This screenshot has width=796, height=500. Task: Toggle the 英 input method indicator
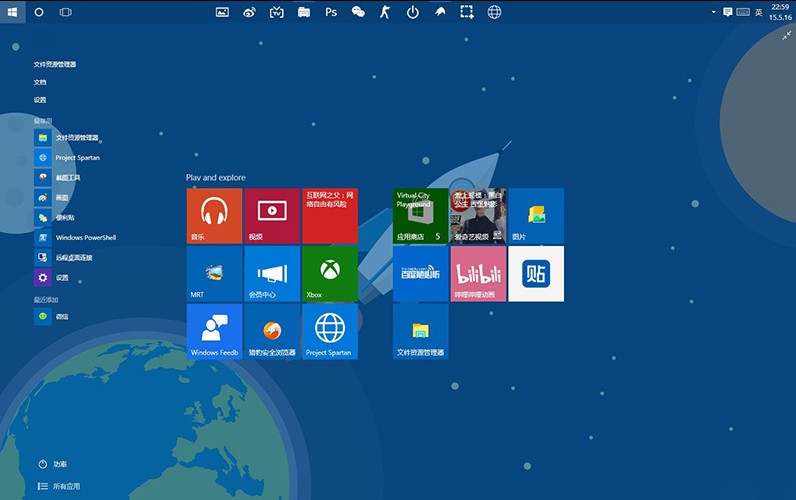[x=758, y=12]
